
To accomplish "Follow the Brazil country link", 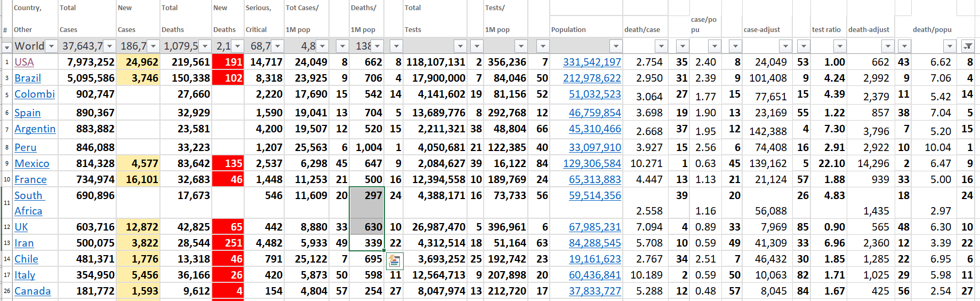I will 28,78.
